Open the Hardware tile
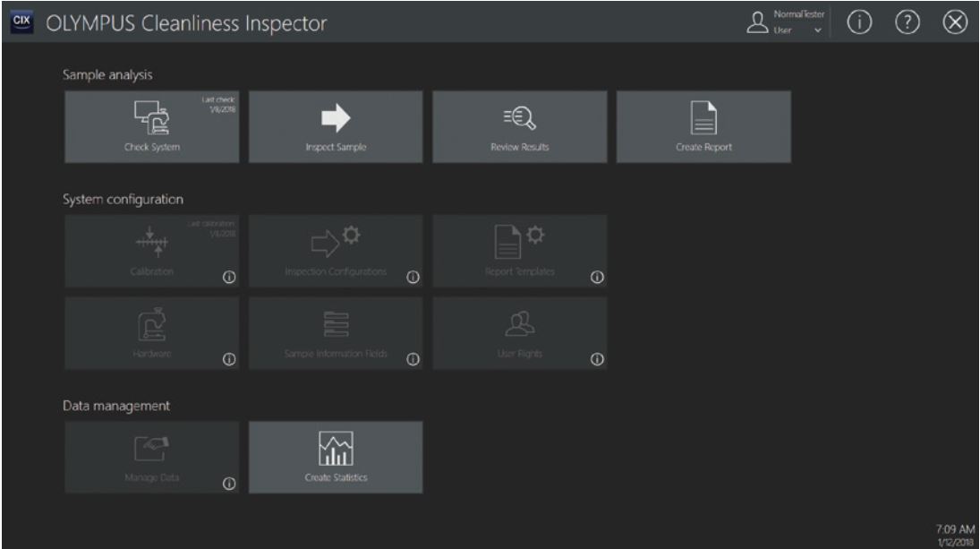Viewport: 980px width, 549px height. tap(152, 333)
